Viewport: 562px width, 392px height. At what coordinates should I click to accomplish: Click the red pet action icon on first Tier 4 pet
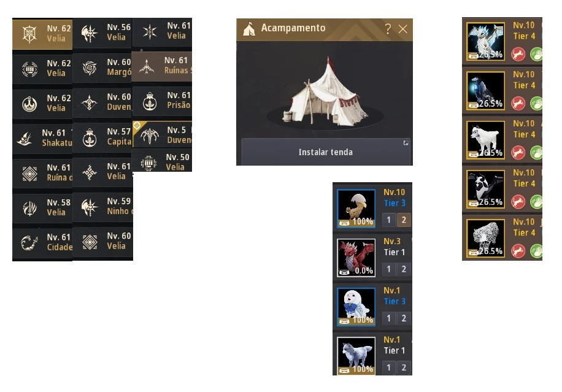coord(518,55)
